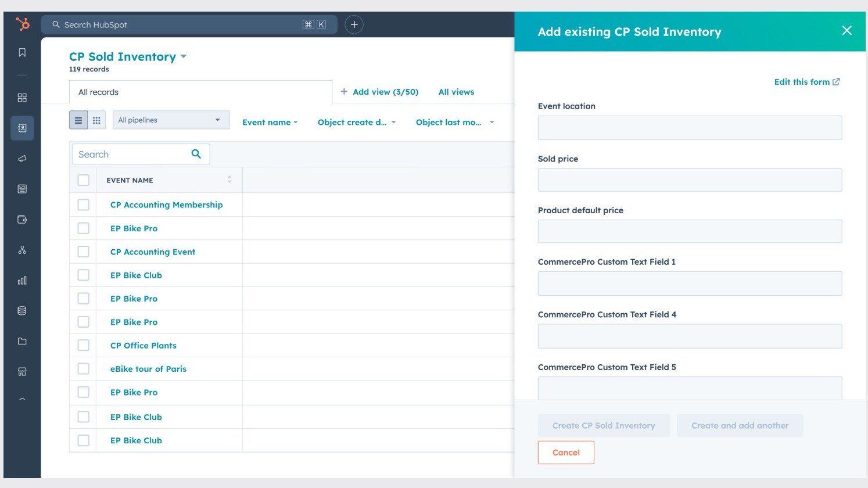This screenshot has width=868, height=488.
Task: Click into the Sold price field
Action: (x=690, y=180)
